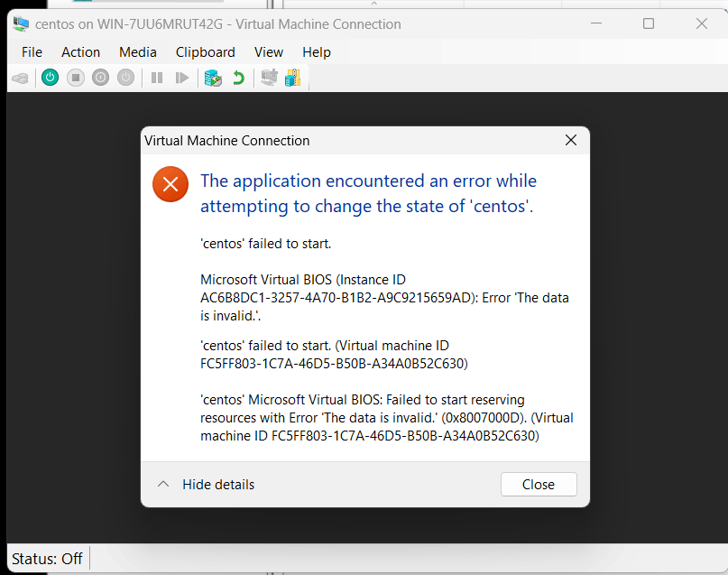Image resolution: width=728 pixels, height=575 pixels.
Task: Pause the virtual machine
Action: pyautogui.click(x=157, y=78)
